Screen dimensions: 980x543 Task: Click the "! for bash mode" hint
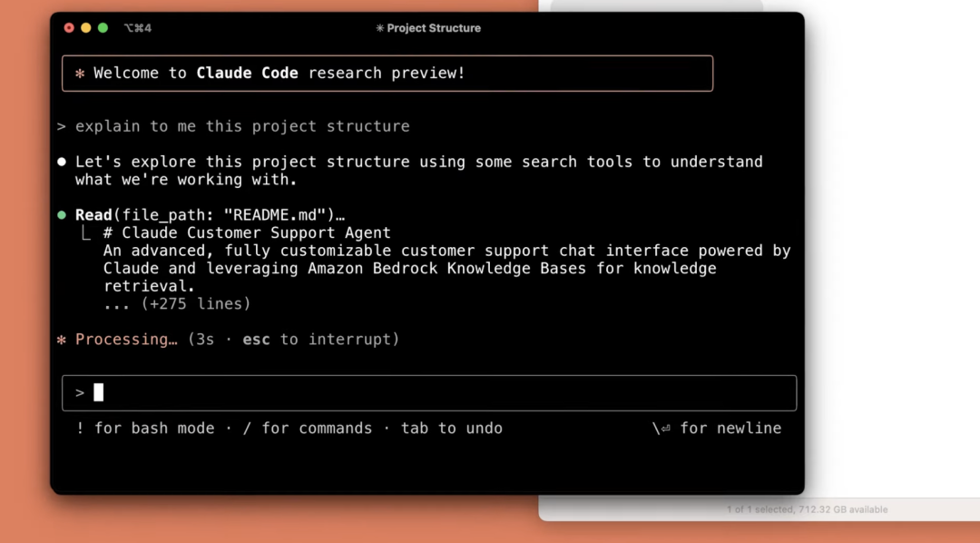click(145, 429)
